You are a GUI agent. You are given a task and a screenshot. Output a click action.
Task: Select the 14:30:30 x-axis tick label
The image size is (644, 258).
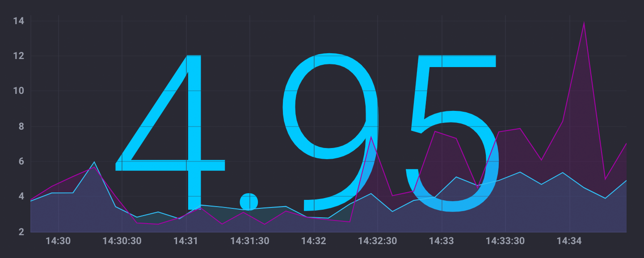click(122, 241)
